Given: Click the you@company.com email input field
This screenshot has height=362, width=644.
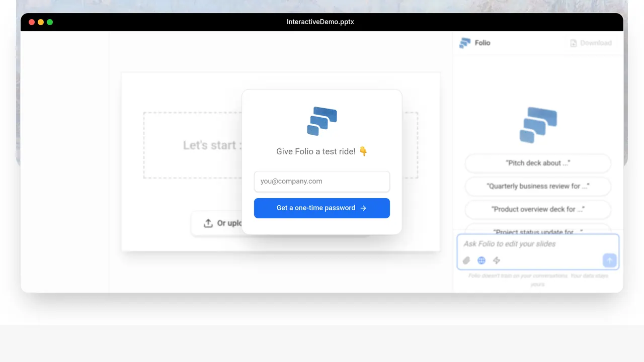Looking at the screenshot, I should click(322, 182).
